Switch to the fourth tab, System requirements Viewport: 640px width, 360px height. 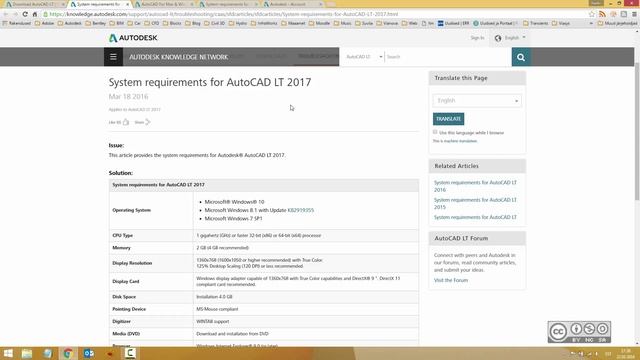click(229, 4)
